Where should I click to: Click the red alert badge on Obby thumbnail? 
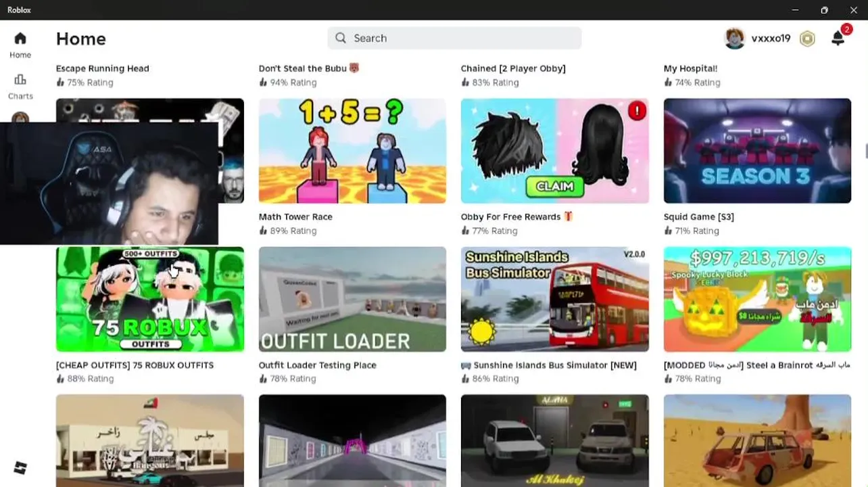(x=637, y=111)
